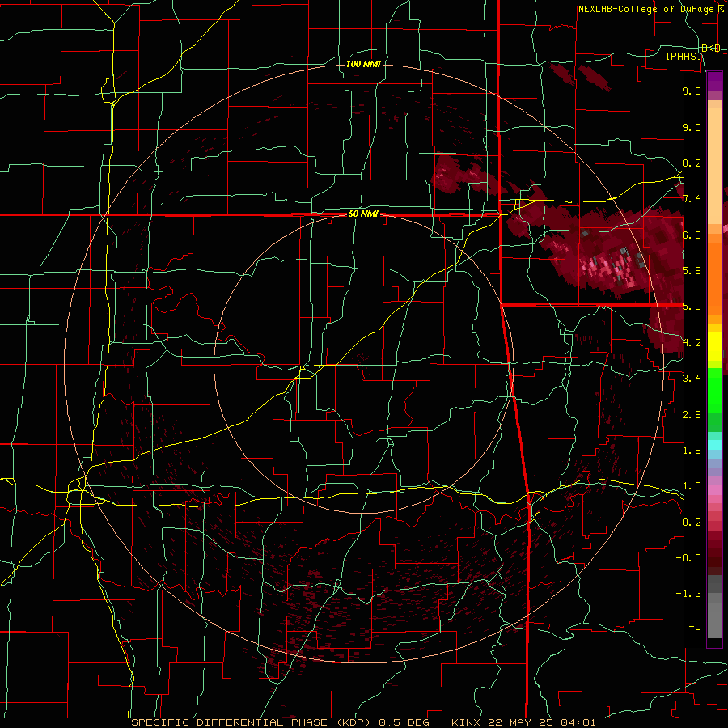Click the 1.0 scale value

(x=692, y=486)
